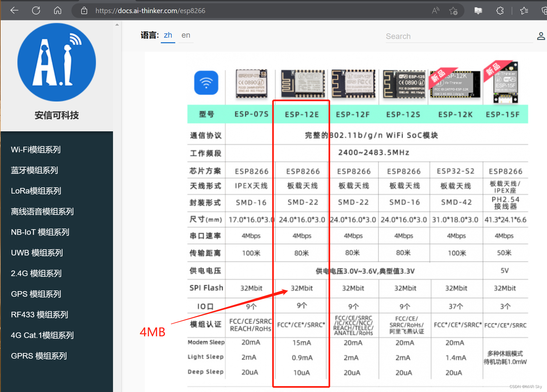Click the 41.3*24.1*6.6 size cell
Screen dimensions: 547x392
(x=505, y=220)
